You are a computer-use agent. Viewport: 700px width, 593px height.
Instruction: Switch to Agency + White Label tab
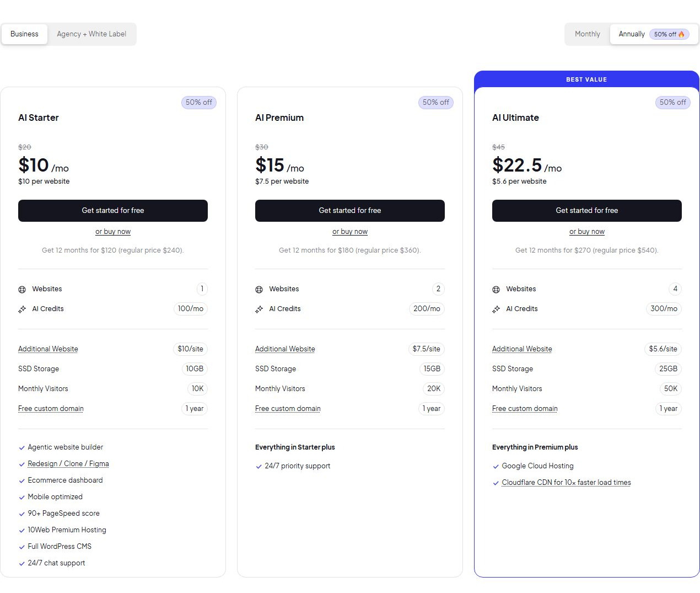(x=91, y=34)
